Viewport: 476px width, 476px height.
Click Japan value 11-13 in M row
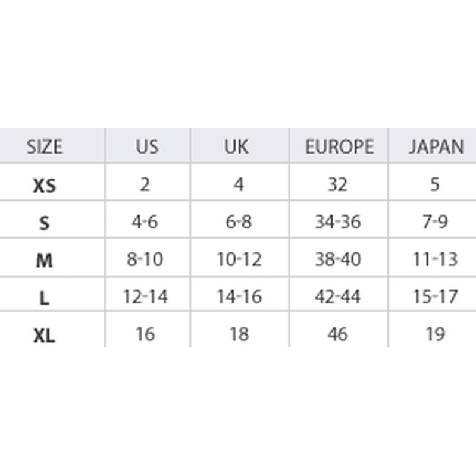click(436, 259)
